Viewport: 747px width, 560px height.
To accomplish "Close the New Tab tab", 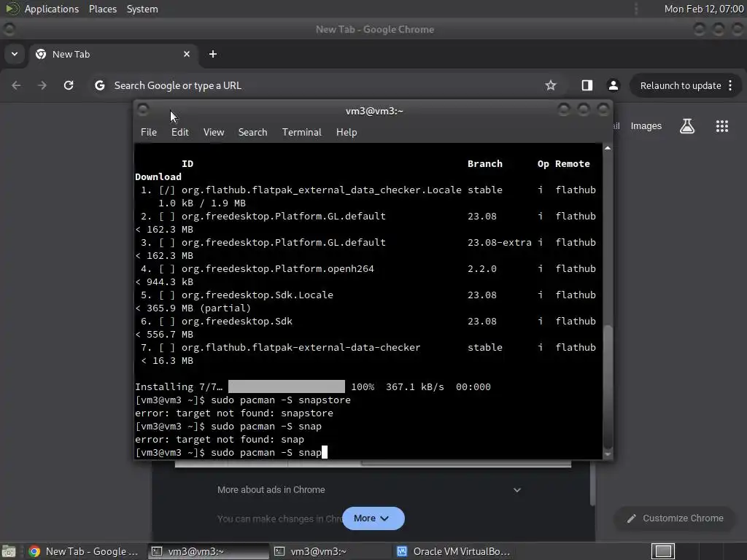I will pos(187,54).
